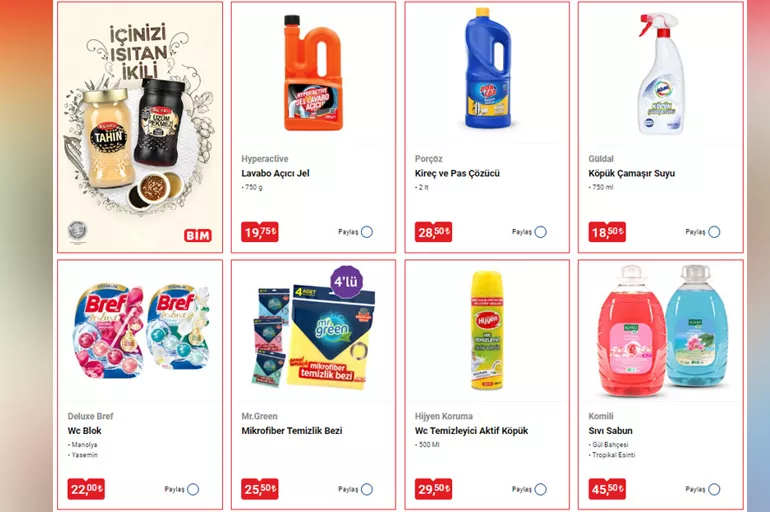Click Paylaş circle on the Wc Blok card
This screenshot has width=770, height=512.
(193, 489)
